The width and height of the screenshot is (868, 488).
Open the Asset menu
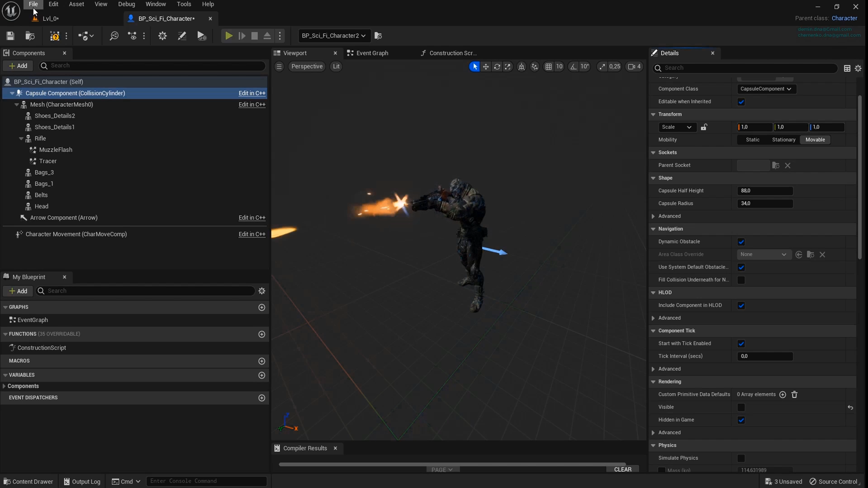[x=76, y=4]
